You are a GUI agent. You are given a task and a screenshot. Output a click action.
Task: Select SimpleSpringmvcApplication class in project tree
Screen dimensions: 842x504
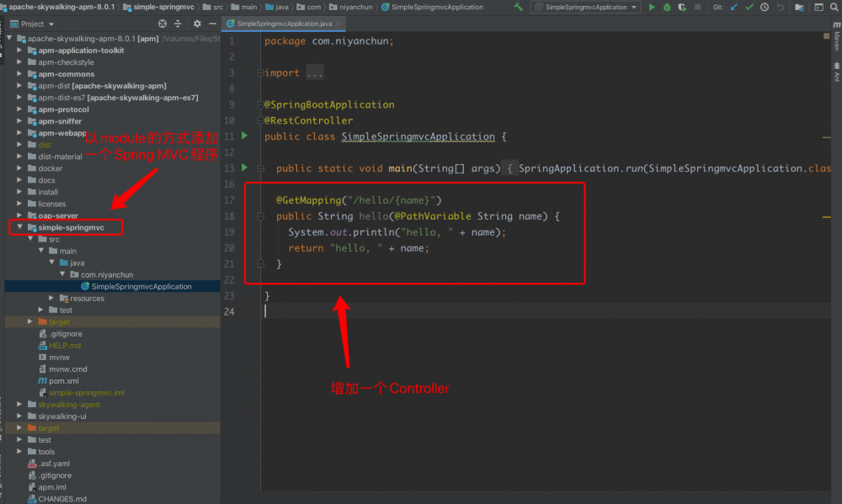141,286
